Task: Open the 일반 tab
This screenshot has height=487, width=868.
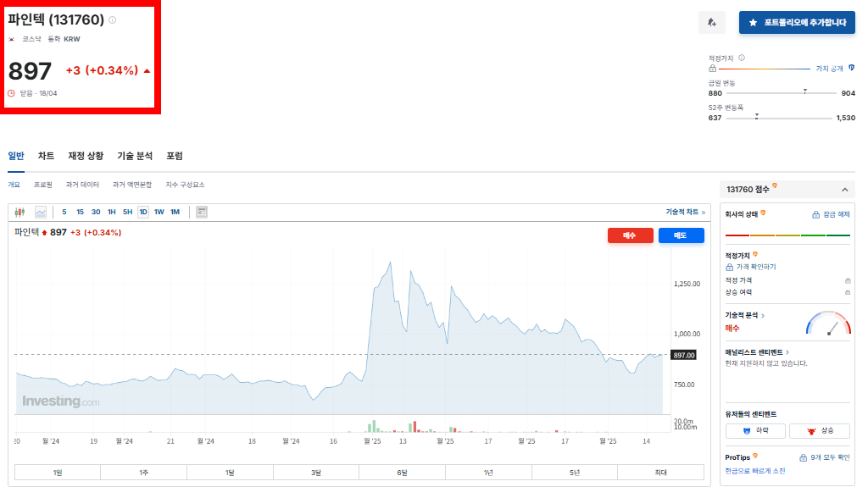Action: click(16, 156)
